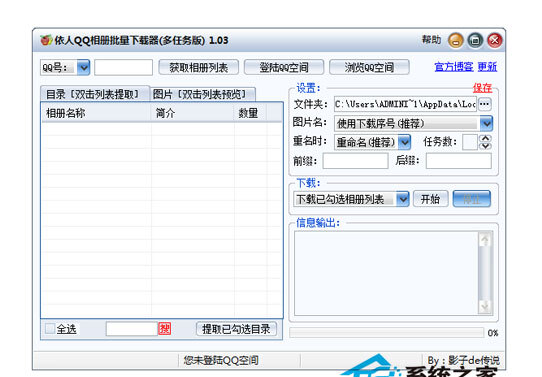This screenshot has height=377, width=542.
Task: Expand the QQ号 type dropdown
Action: click(83, 67)
